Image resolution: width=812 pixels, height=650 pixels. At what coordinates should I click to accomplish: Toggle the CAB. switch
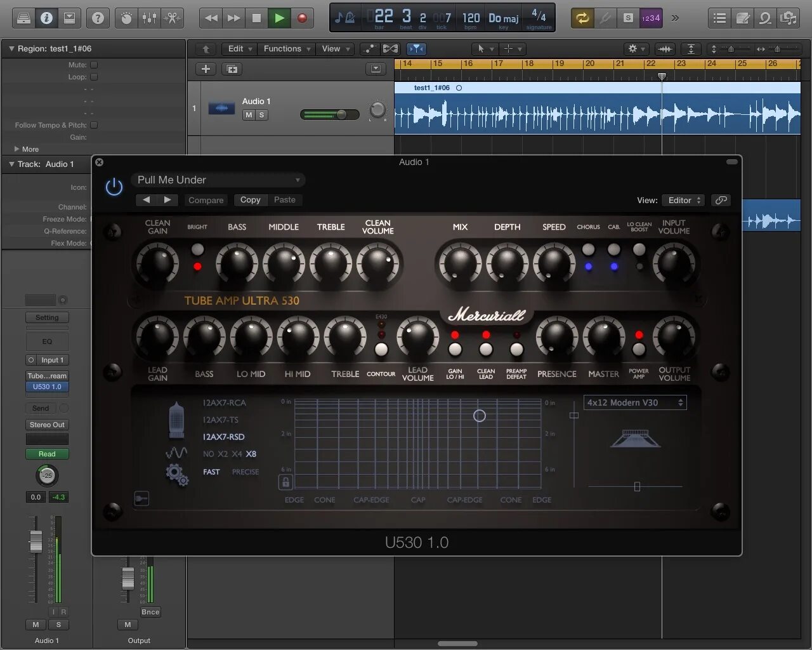tap(614, 249)
